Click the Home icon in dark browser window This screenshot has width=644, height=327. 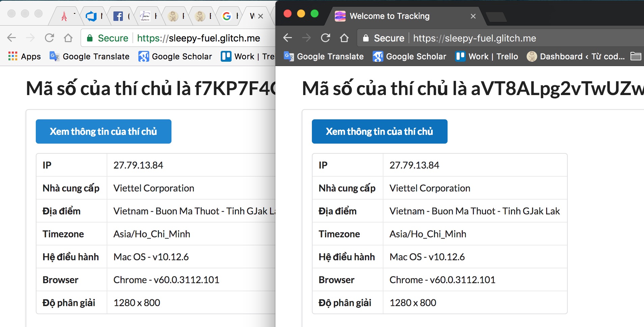pyautogui.click(x=344, y=38)
